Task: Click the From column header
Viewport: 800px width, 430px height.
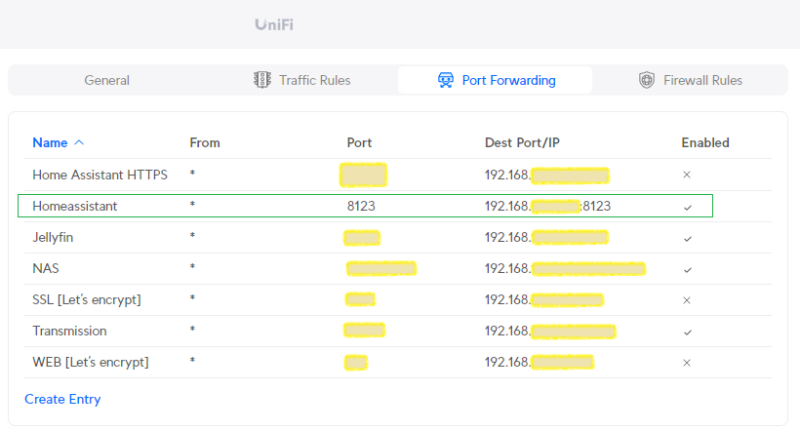Action: (x=205, y=143)
